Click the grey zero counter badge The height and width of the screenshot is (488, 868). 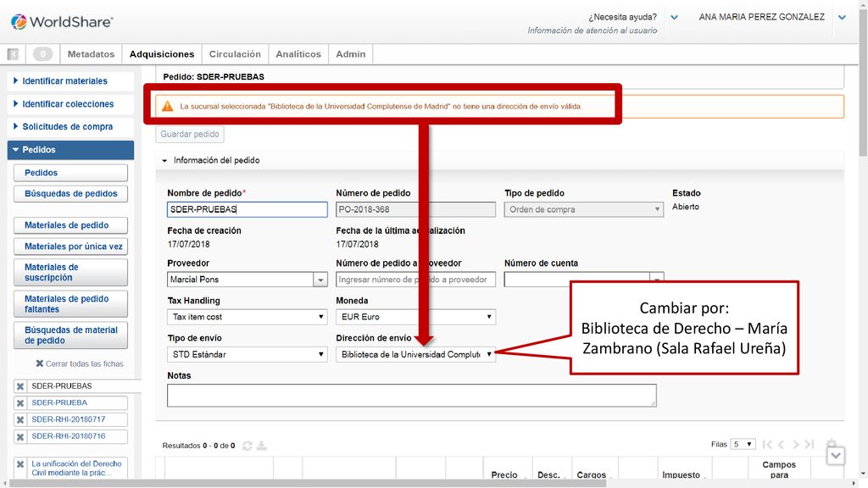point(42,54)
